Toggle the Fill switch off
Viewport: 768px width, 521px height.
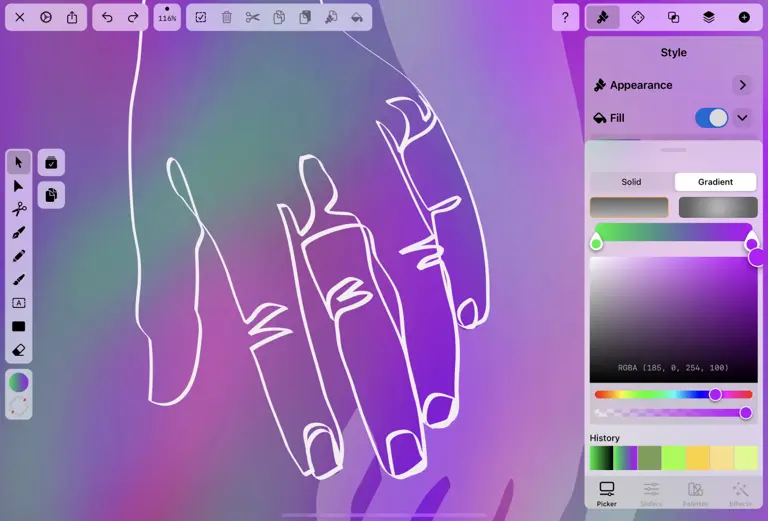[x=711, y=118]
